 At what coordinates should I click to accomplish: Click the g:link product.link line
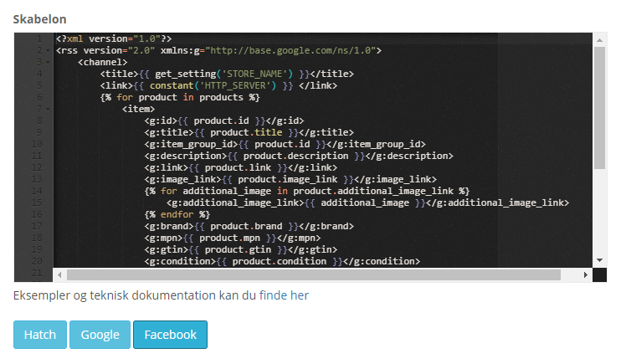point(241,167)
